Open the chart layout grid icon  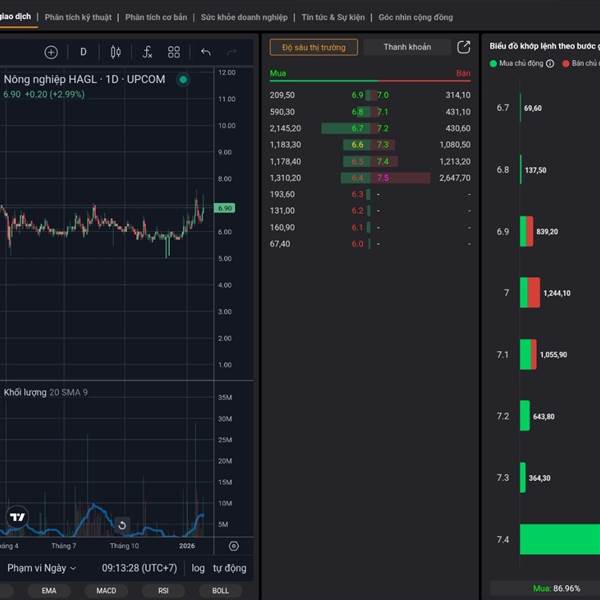coord(174,52)
